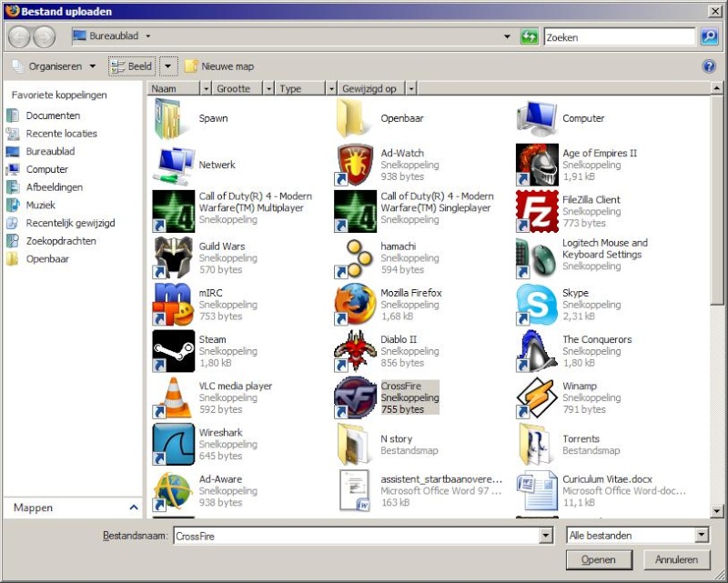The height and width of the screenshot is (583, 728).
Task: Select the Diablo II shortcut icon
Action: pos(356,351)
